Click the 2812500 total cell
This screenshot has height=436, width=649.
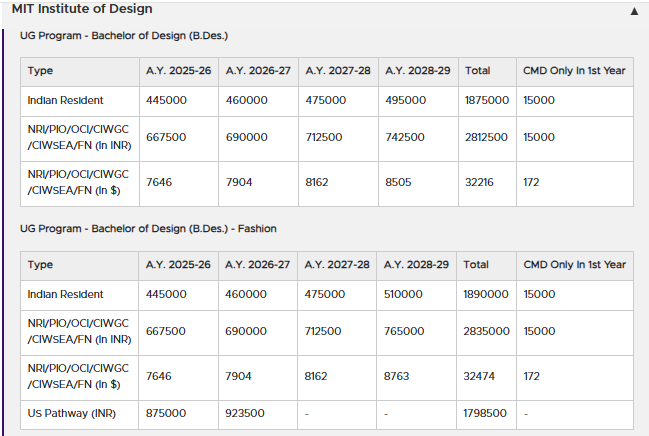(486, 138)
